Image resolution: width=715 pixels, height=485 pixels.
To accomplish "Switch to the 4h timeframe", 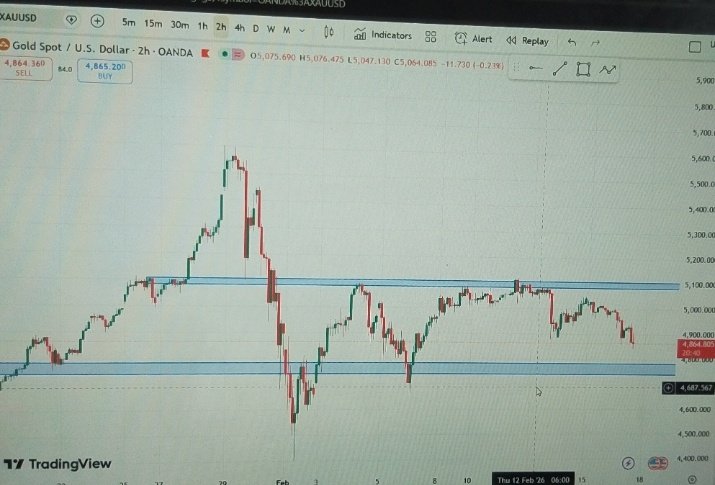I will click(239, 28).
